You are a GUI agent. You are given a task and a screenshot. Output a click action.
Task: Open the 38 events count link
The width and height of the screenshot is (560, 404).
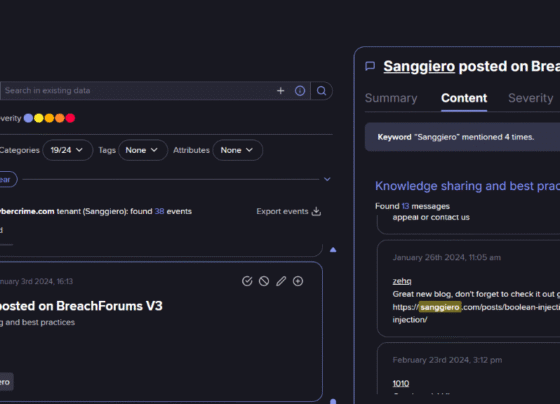[159, 211]
